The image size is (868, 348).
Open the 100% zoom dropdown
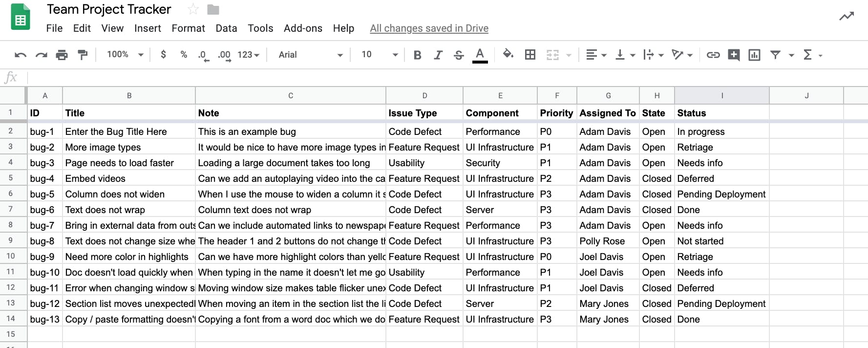tap(125, 55)
